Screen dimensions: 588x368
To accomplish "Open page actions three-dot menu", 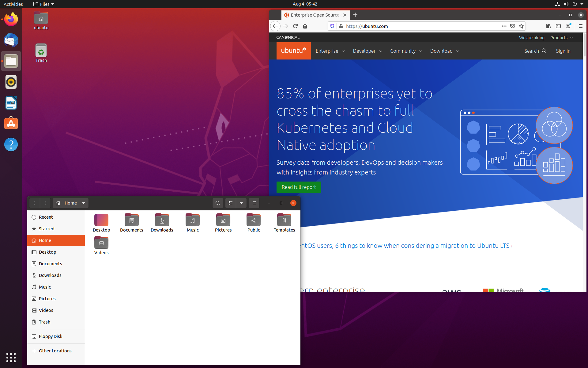I will pyautogui.click(x=504, y=26).
